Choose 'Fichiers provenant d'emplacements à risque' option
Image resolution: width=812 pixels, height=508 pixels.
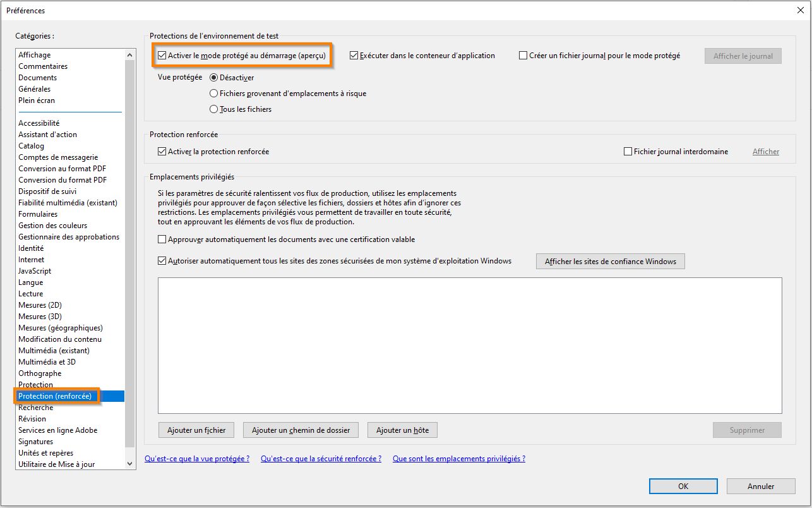[x=213, y=94]
